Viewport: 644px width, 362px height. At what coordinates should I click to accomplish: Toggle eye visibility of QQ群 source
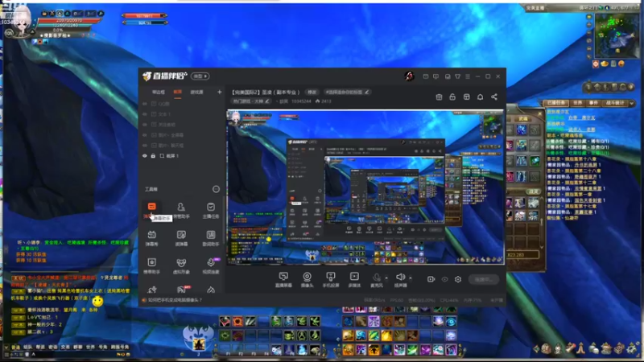[145, 104]
